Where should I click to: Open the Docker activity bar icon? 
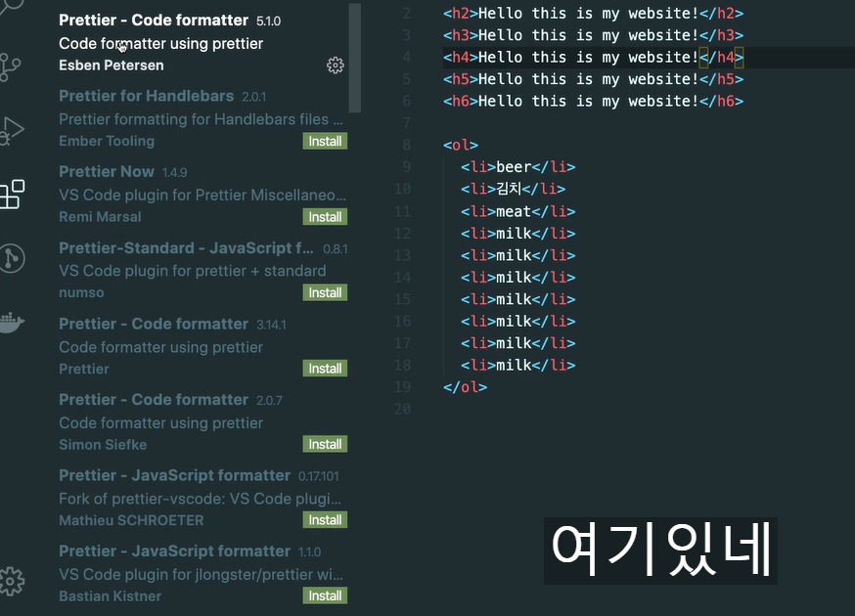12,322
